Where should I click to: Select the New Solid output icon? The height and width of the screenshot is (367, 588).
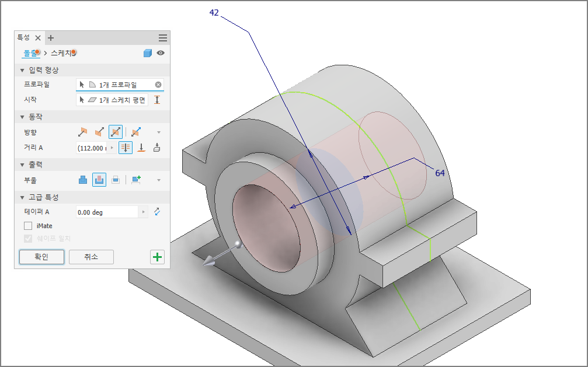click(x=136, y=180)
